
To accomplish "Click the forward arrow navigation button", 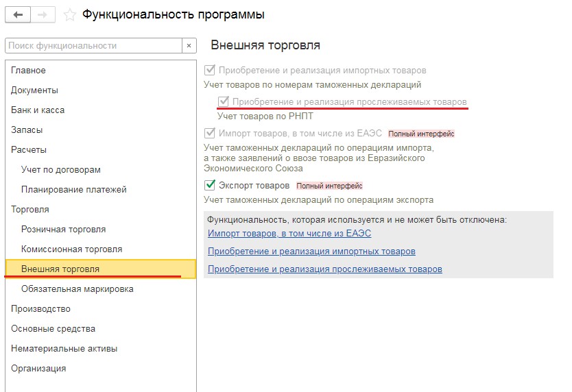I will (42, 14).
